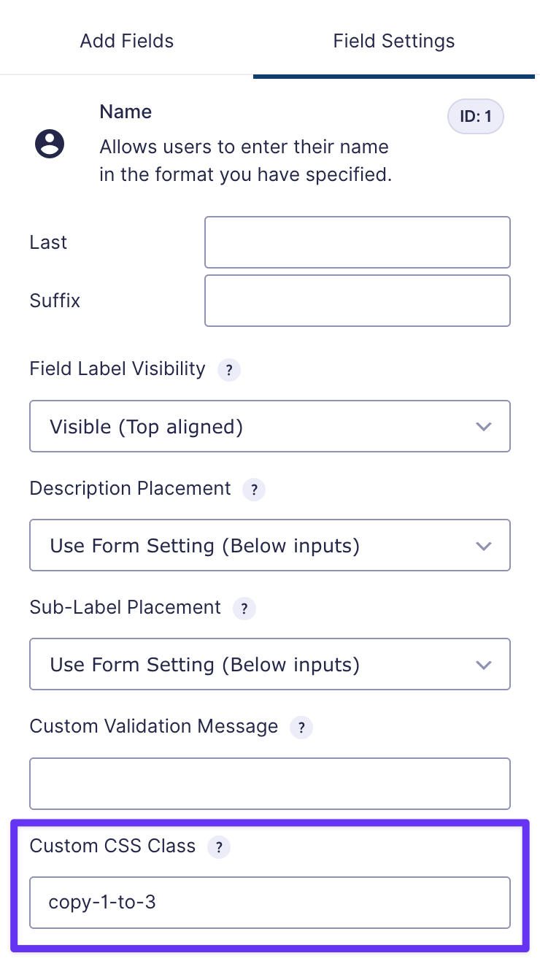The image size is (540, 980).
Task: Open Custom Validation Message help icon
Action: click(x=301, y=728)
